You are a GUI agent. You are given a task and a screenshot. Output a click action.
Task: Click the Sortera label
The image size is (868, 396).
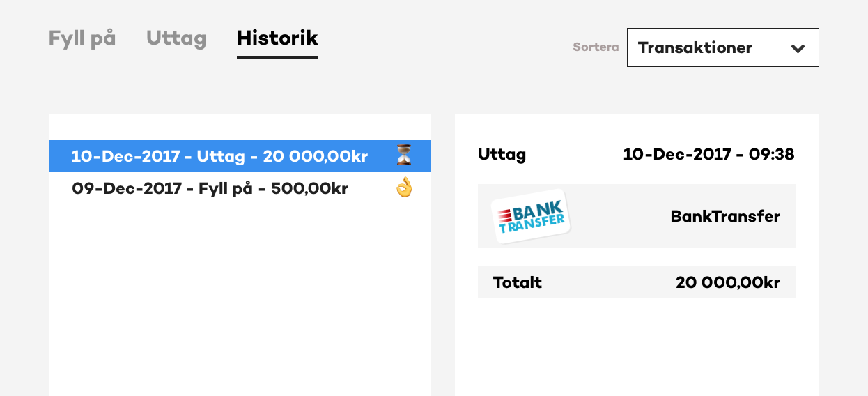point(596,47)
